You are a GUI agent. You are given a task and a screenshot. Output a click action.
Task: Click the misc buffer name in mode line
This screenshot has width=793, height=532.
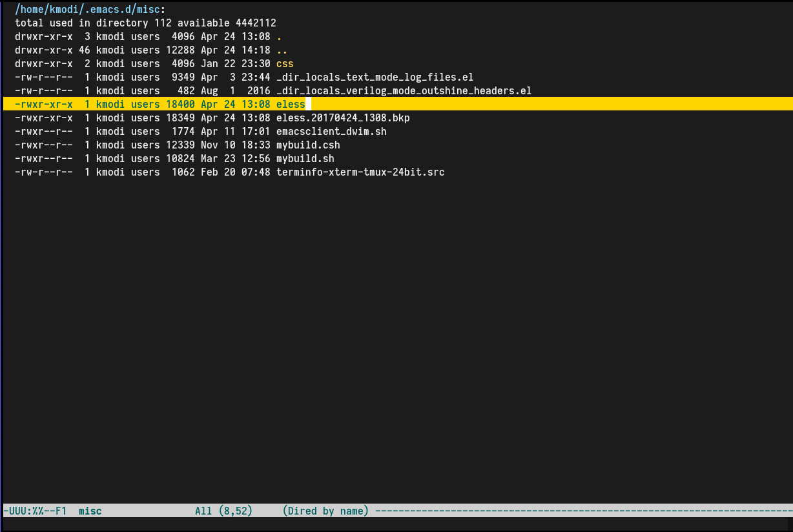tap(90, 511)
